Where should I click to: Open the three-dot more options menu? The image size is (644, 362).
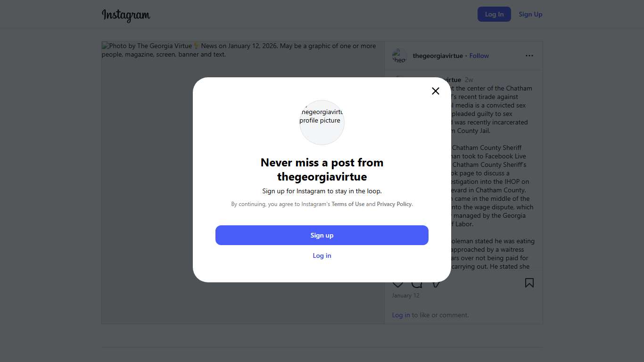click(529, 56)
